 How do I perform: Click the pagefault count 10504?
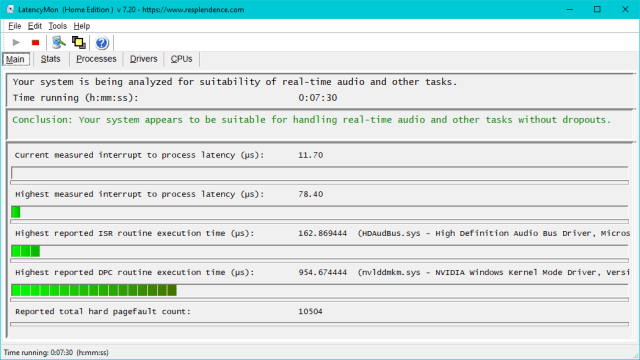310,312
